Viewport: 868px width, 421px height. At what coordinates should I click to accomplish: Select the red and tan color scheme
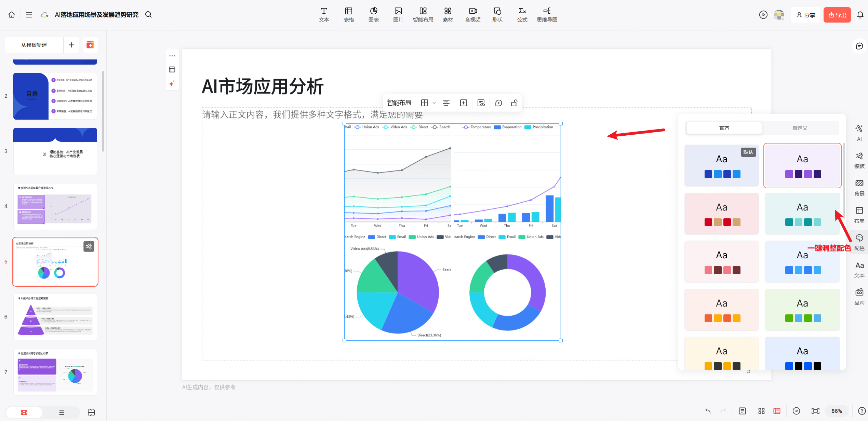(722, 214)
